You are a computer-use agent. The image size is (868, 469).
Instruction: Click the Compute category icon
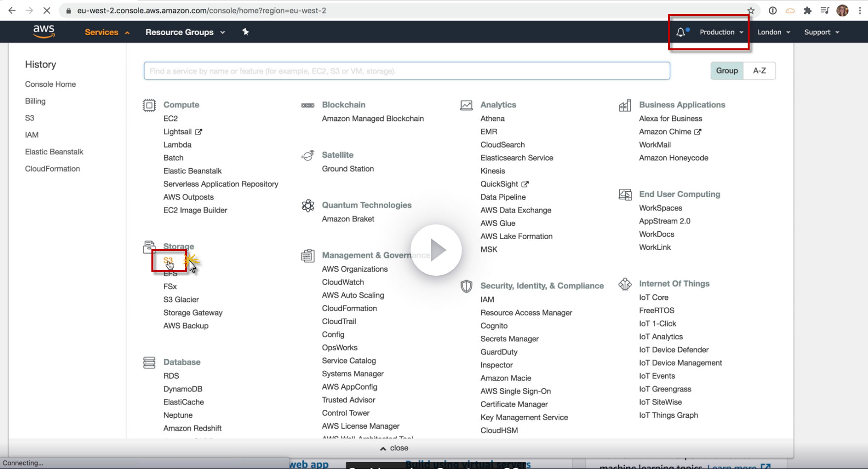coord(149,105)
